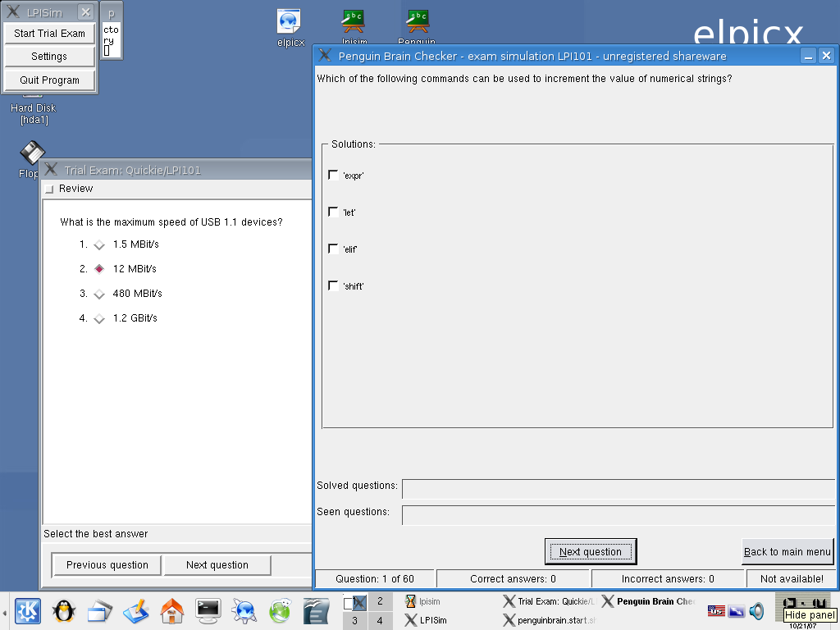The image size is (840, 630).
Task: Click the 'Not available!' status entry
Action: click(x=792, y=578)
